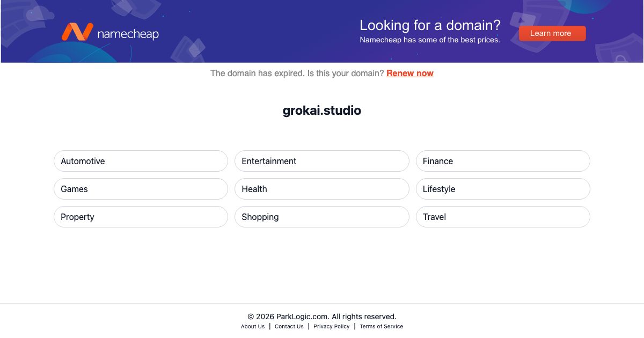Browse the Entertainment category

[322, 161]
